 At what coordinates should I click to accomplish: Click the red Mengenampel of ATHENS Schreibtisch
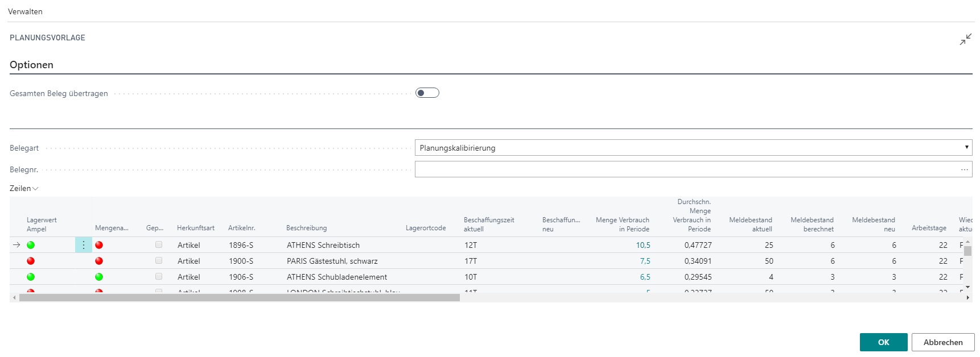click(x=99, y=245)
